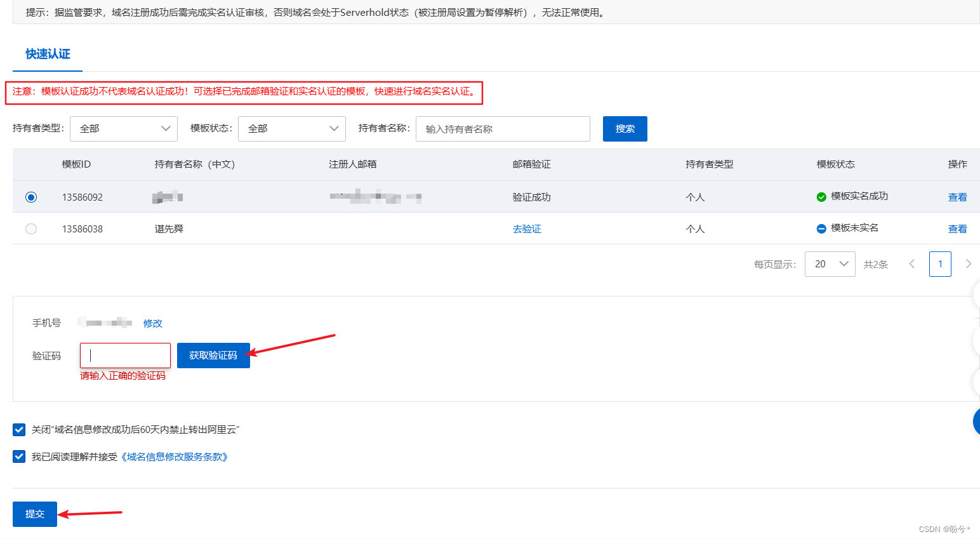The image size is (980, 539).
Task: Open the per-page count dropdown showing 20
Action: 830,264
